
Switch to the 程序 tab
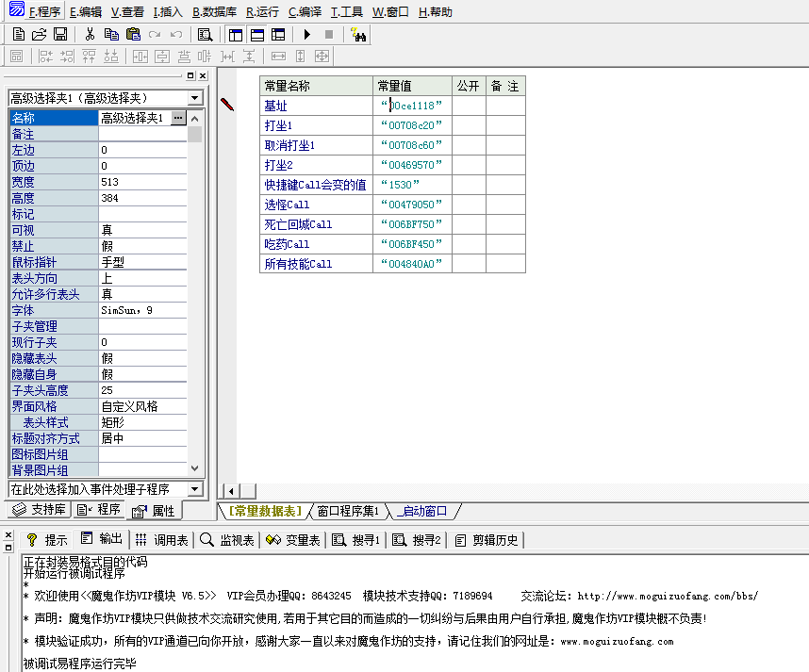point(99,510)
